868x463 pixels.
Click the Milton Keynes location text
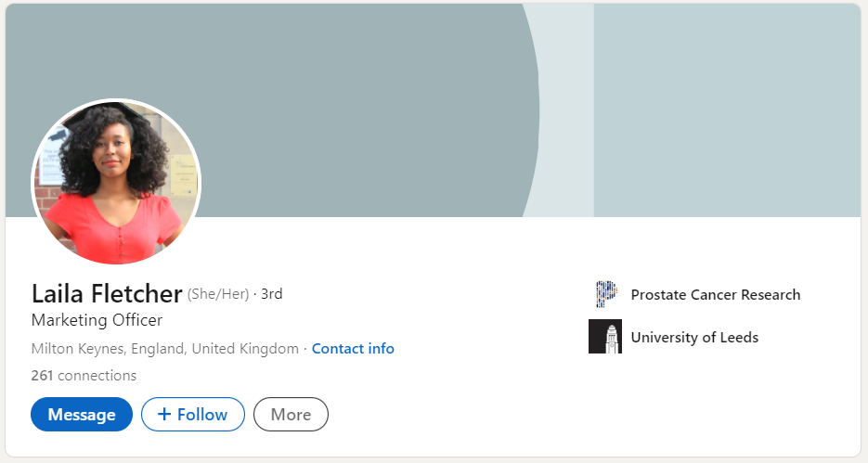(x=164, y=349)
